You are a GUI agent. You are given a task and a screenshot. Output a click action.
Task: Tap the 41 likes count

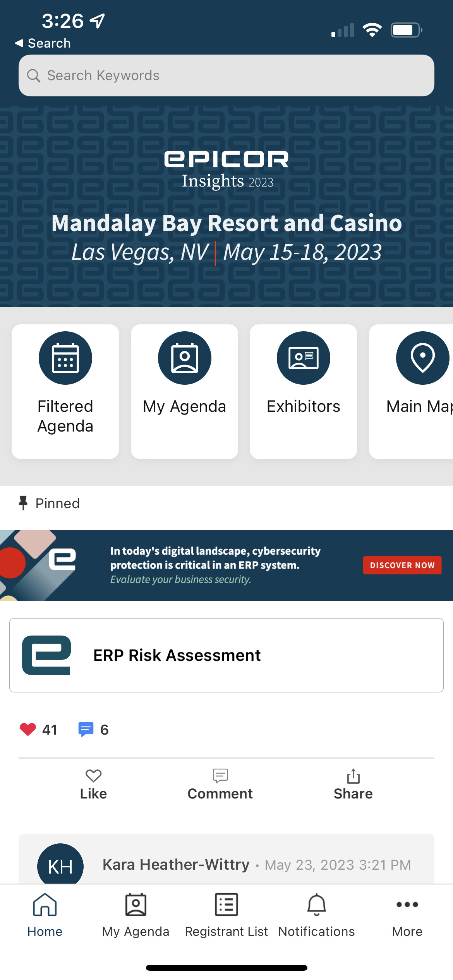pos(50,730)
